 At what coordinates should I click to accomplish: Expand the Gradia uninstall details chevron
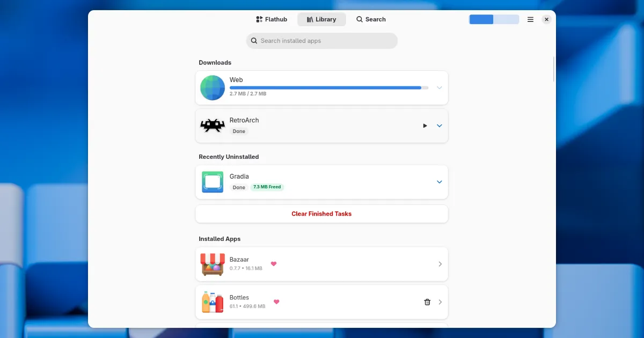439,182
